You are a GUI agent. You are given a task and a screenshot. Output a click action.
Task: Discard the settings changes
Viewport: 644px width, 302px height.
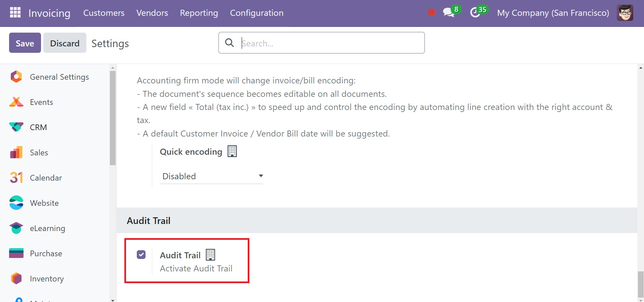point(65,43)
